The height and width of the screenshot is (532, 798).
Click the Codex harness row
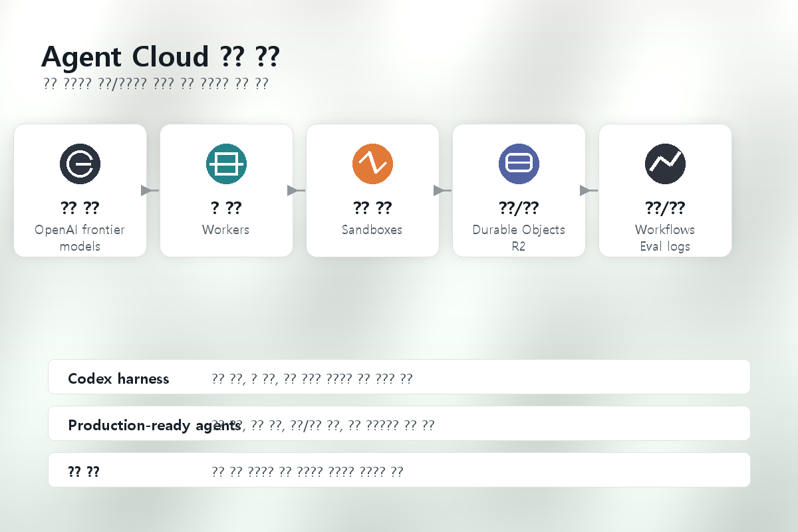tap(399, 376)
